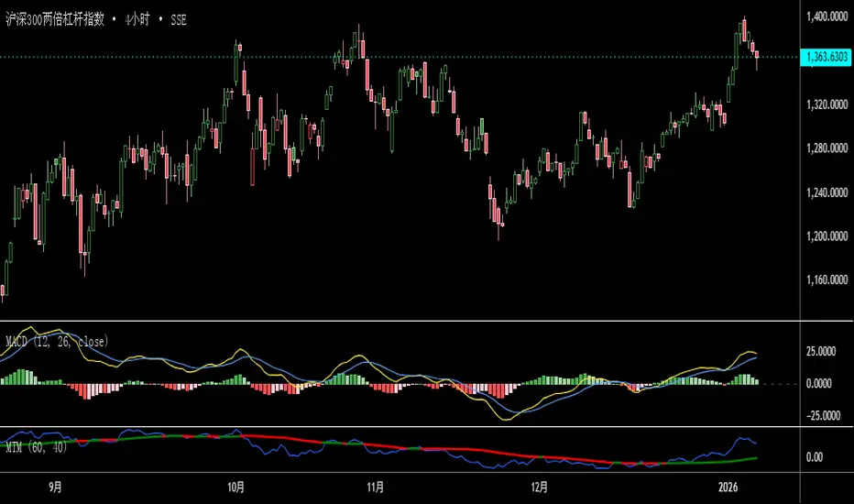This screenshot has width=854, height=504.
Task: Click the most recent candlestick on the chart
Action: [x=757, y=58]
